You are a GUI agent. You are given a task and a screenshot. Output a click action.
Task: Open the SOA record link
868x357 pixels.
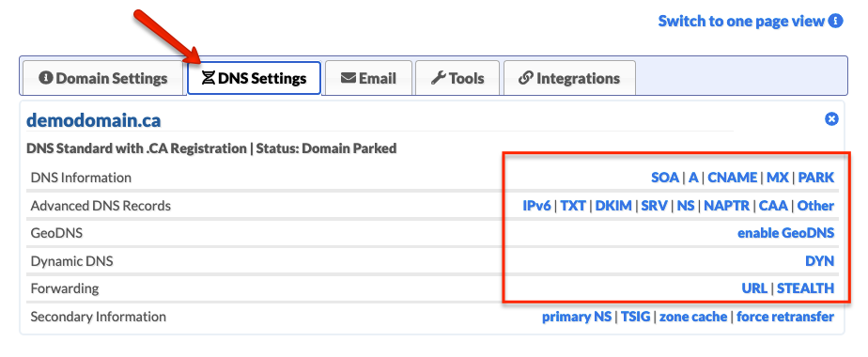(x=665, y=178)
